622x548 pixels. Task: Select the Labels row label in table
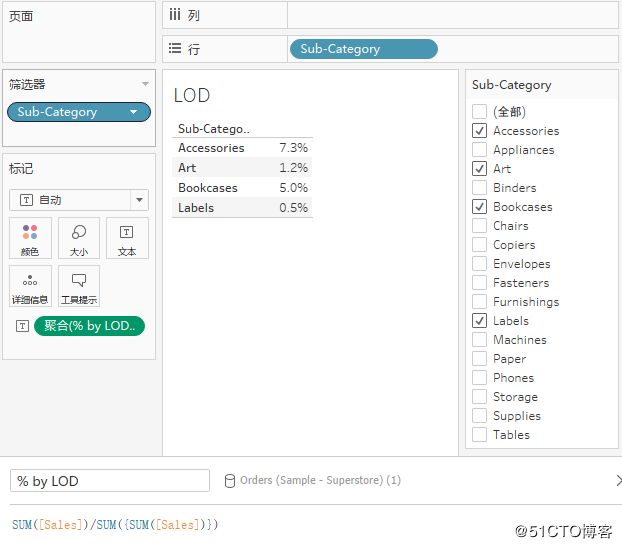tap(196, 208)
